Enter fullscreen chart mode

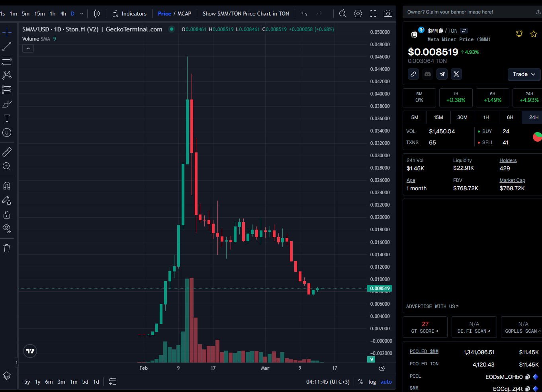(x=373, y=14)
